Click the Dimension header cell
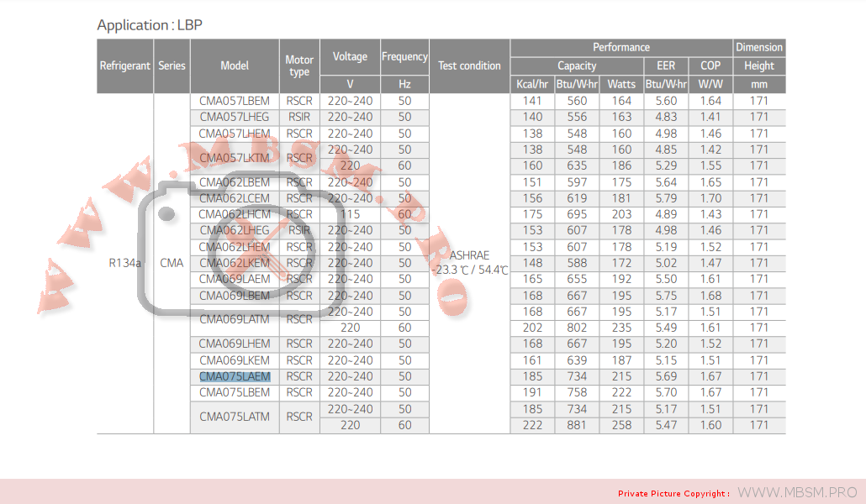 click(759, 48)
